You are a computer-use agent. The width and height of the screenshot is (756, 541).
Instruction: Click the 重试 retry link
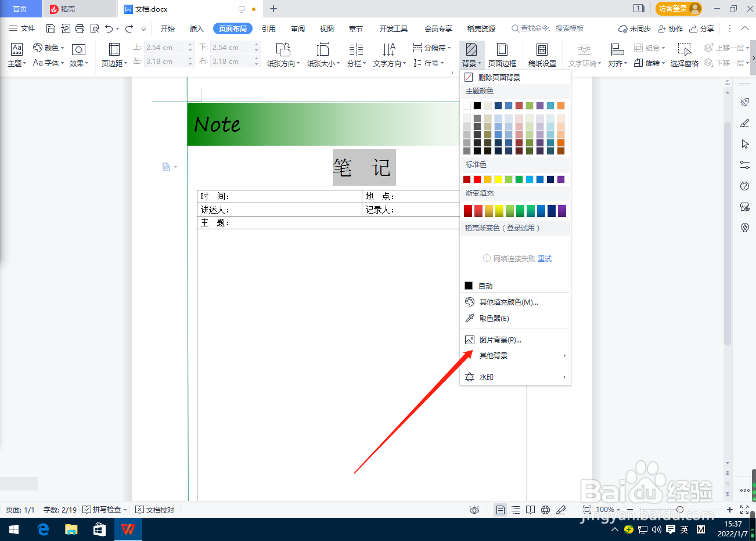pyautogui.click(x=545, y=259)
